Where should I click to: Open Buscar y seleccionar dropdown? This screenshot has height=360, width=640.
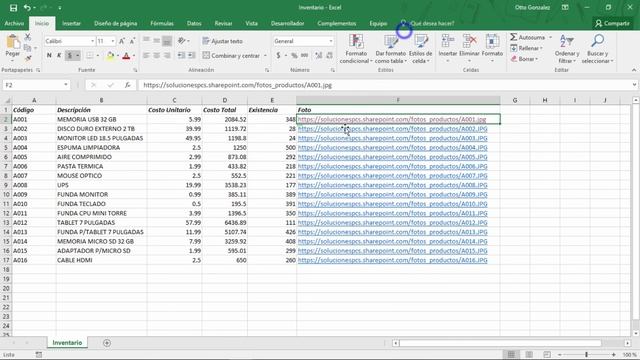coord(598,49)
